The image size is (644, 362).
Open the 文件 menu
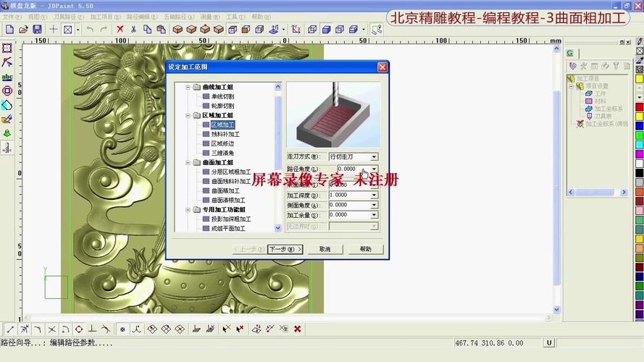(x=12, y=17)
